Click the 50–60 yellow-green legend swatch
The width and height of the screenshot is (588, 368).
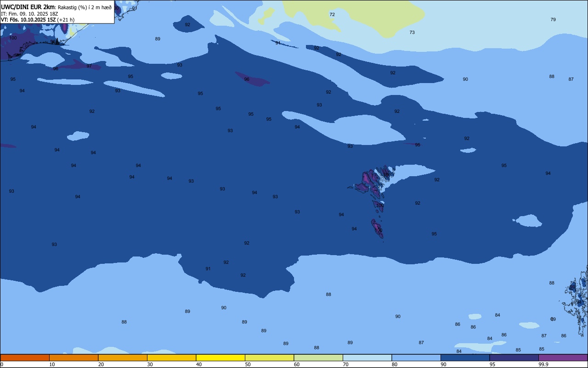(269, 357)
